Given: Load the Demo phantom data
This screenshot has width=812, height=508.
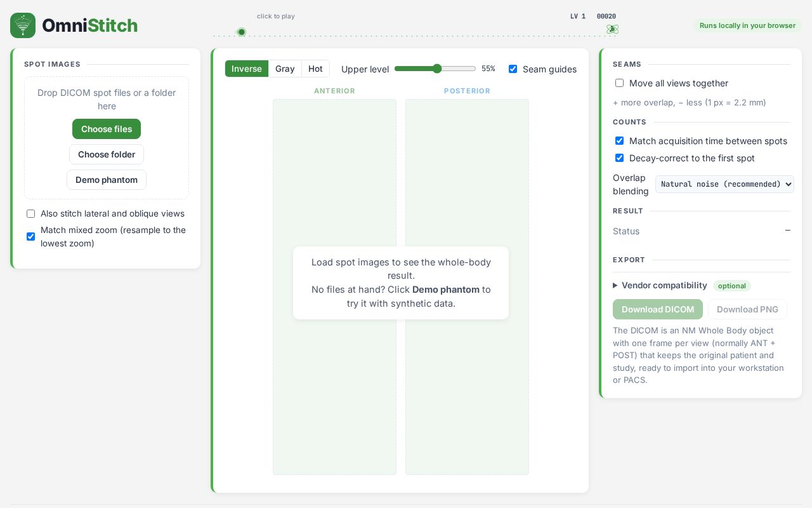Looking at the screenshot, I should pos(107,180).
